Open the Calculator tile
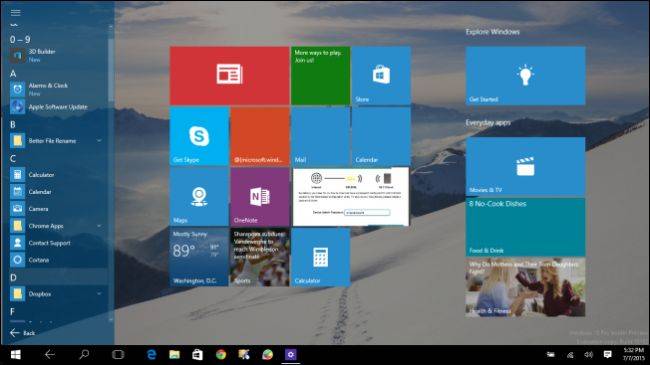The width and height of the screenshot is (650, 365). click(x=320, y=257)
